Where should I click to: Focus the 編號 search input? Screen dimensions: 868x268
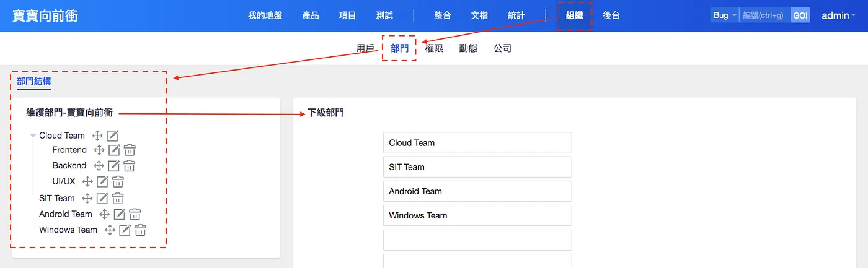pos(764,15)
